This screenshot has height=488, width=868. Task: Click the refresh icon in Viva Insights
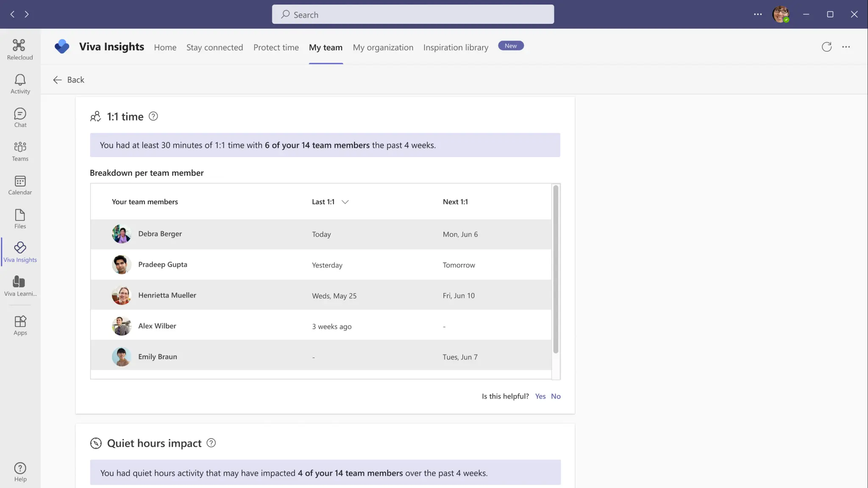click(826, 47)
